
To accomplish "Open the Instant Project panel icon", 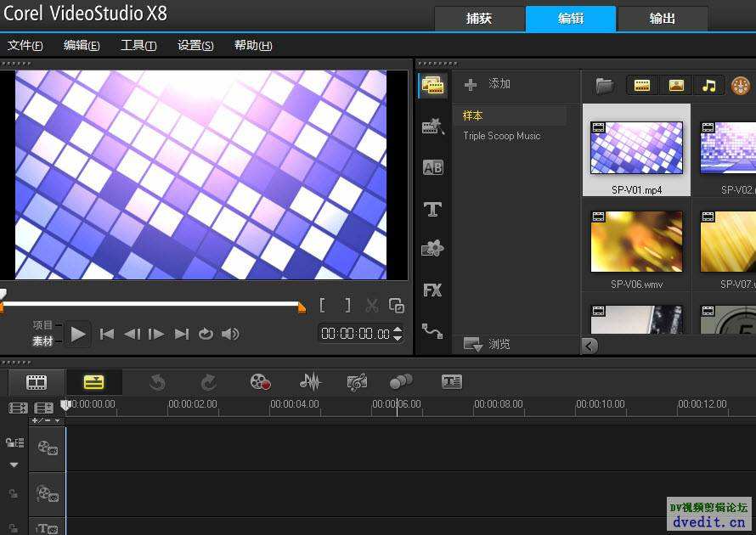I will coord(432,127).
